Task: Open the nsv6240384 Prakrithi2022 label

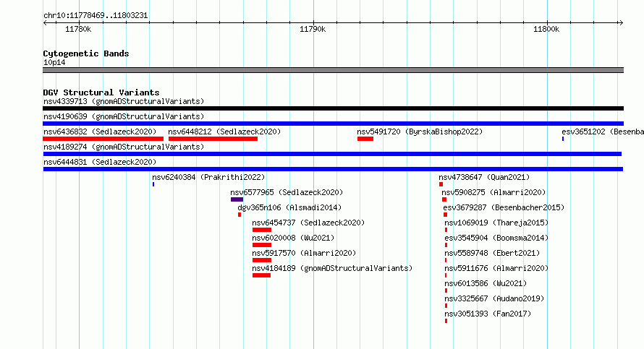Action: point(208,177)
